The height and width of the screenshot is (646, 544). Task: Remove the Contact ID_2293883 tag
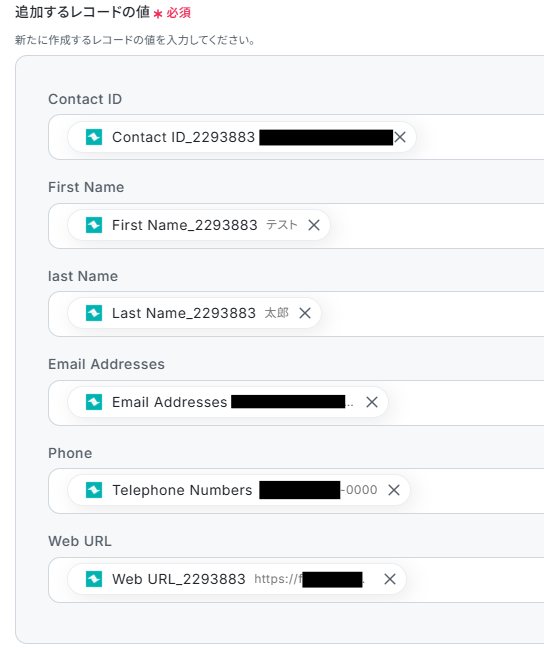tap(400, 137)
